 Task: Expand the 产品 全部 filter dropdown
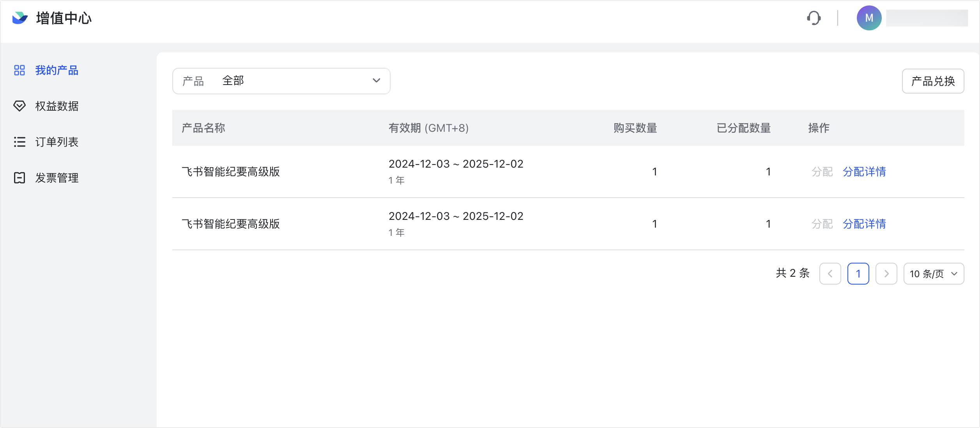coord(281,81)
